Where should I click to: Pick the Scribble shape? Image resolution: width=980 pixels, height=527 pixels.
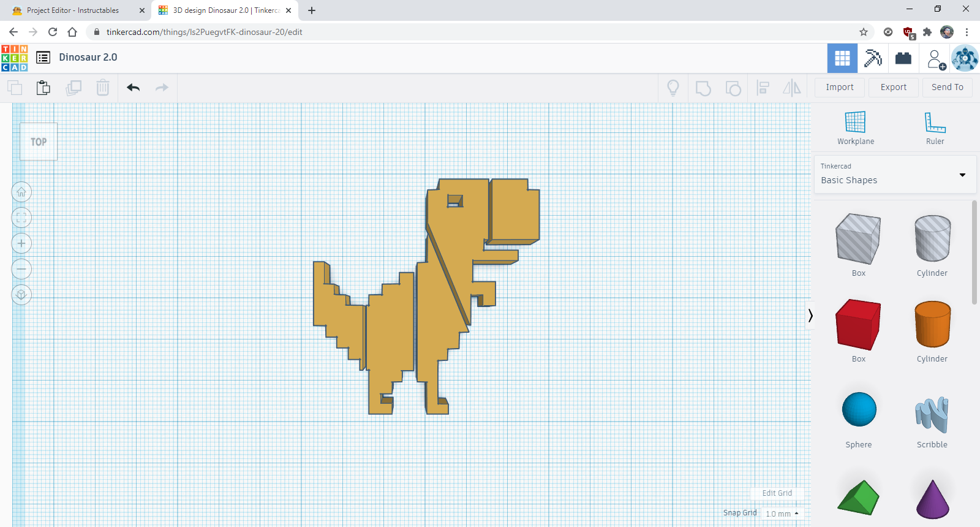coord(932,414)
